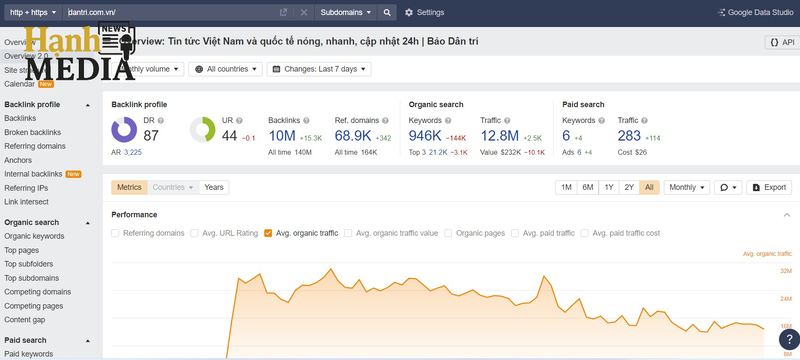The width and height of the screenshot is (800, 360).
Task: Enable Avg. paid traffic checkbox
Action: [515, 233]
